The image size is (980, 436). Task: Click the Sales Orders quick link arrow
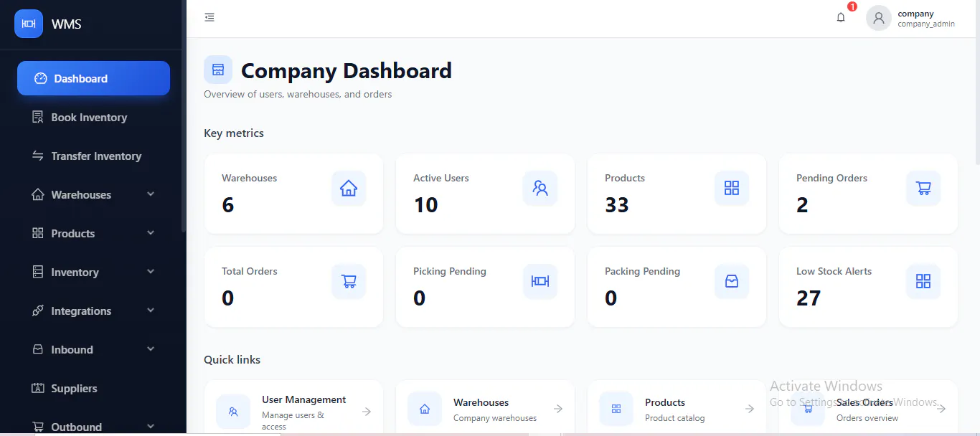(941, 409)
